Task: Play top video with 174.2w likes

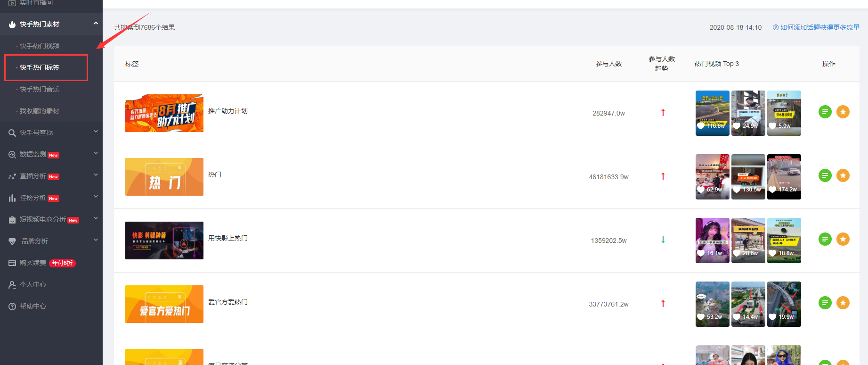Action: click(784, 177)
